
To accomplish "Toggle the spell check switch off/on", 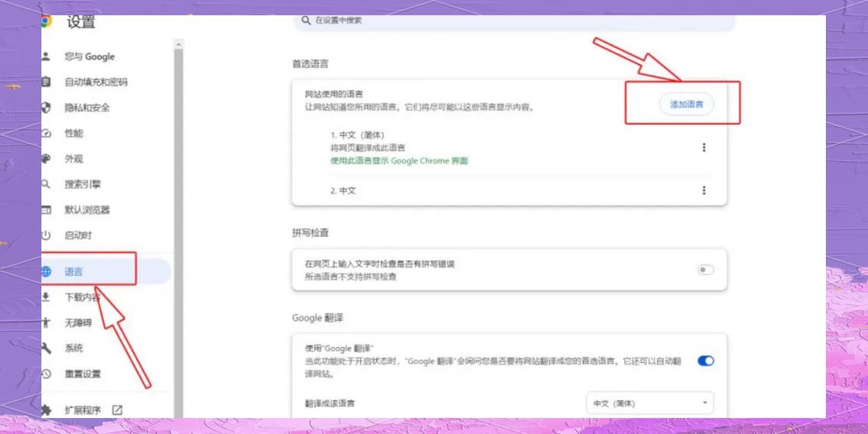I will (x=705, y=270).
